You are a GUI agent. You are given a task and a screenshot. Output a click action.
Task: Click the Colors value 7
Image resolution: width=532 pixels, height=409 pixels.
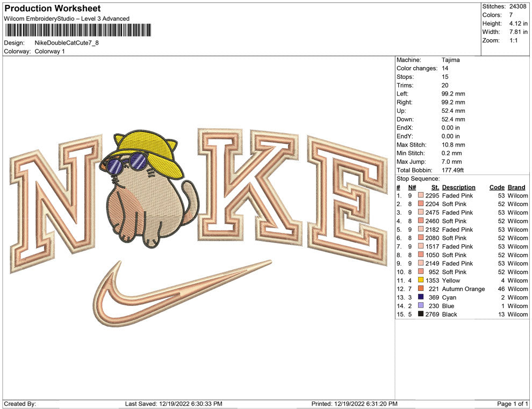click(x=511, y=15)
